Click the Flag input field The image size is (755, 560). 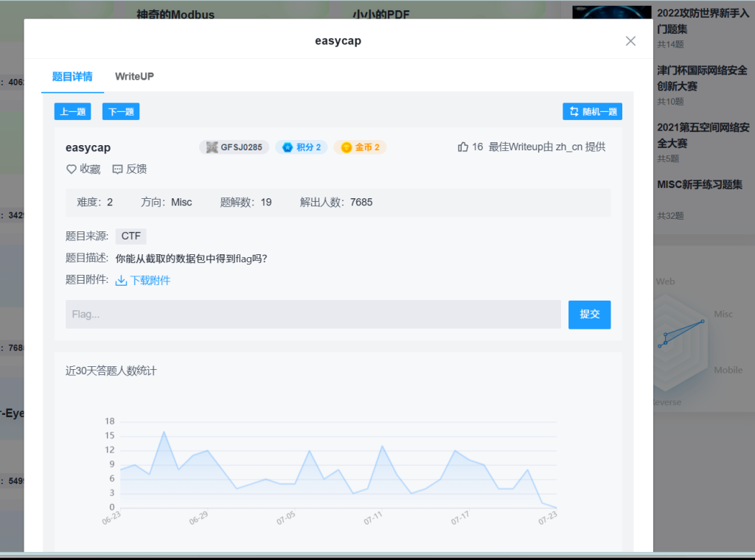[x=313, y=315]
